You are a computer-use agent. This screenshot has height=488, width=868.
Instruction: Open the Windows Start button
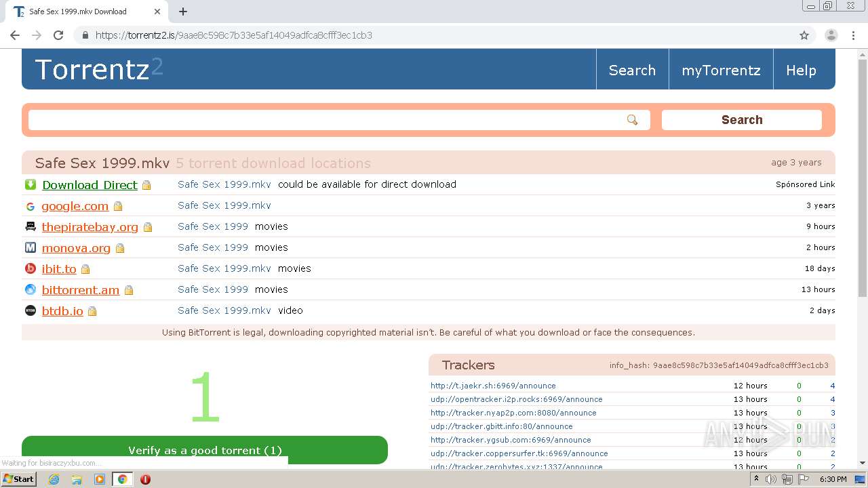(x=19, y=479)
